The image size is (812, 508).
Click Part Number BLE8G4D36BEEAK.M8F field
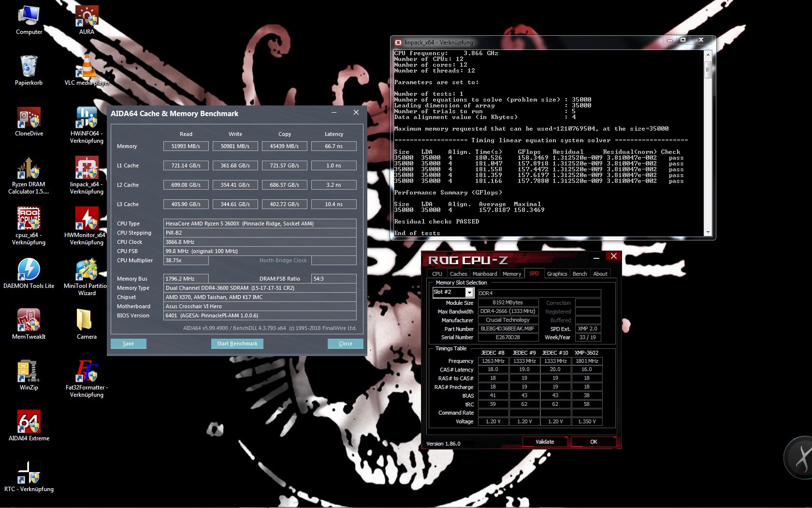(x=507, y=329)
